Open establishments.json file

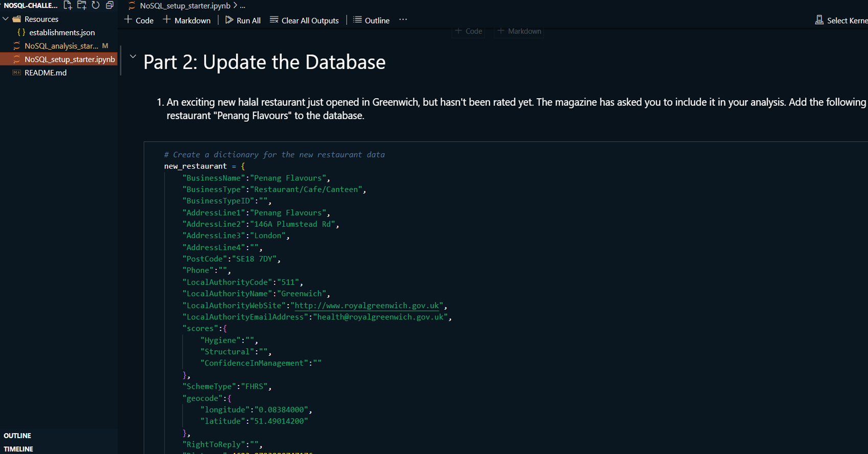pos(62,32)
